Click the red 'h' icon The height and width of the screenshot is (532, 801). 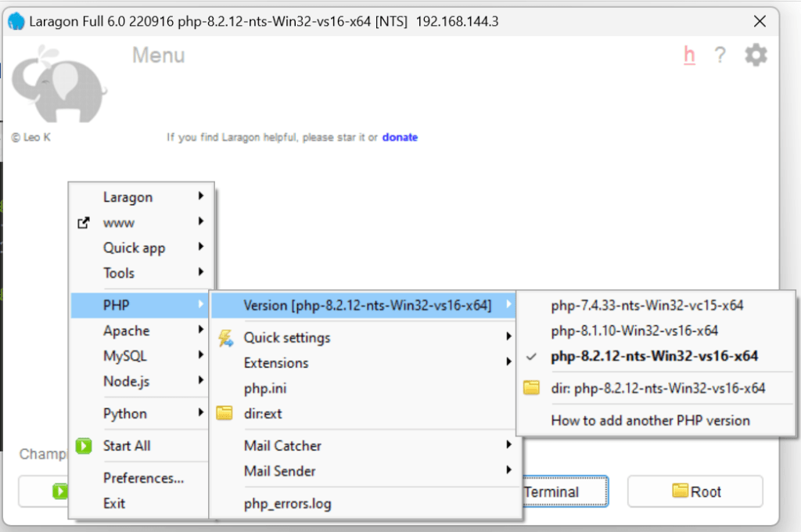coord(689,55)
